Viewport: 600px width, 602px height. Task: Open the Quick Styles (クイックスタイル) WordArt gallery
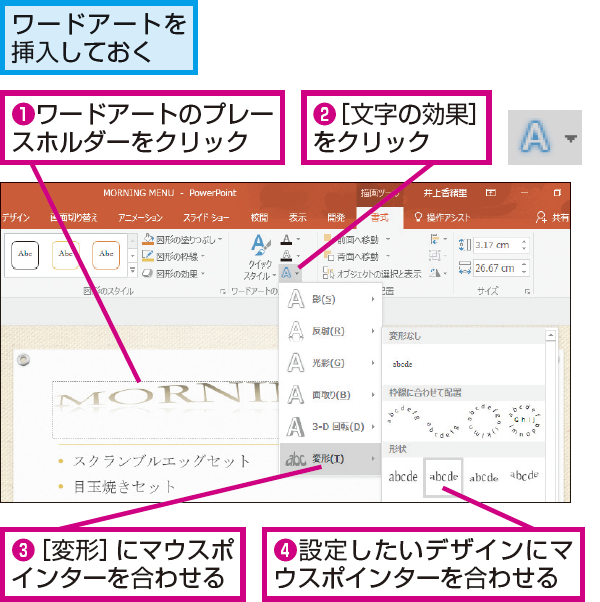pos(260,256)
